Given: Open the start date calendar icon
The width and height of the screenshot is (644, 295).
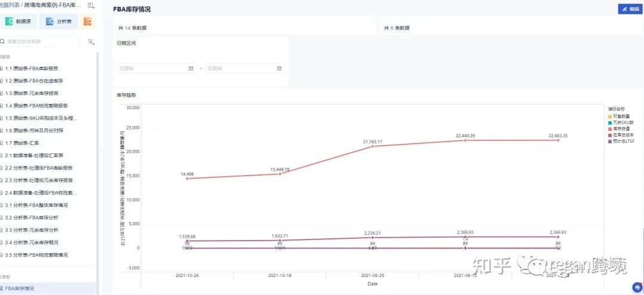Looking at the screenshot, I should tap(191, 68).
